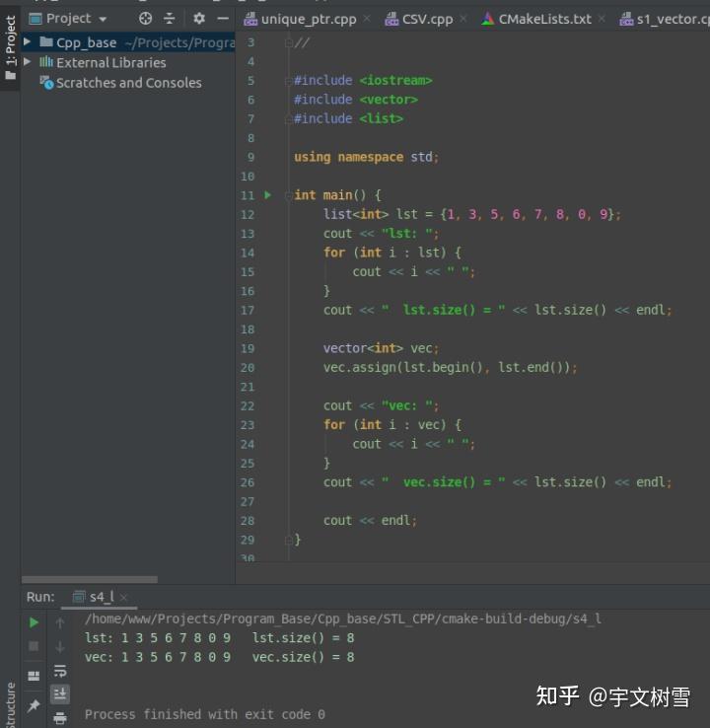Click the print icon in Run panel
The image size is (710, 728).
[x=60, y=718]
